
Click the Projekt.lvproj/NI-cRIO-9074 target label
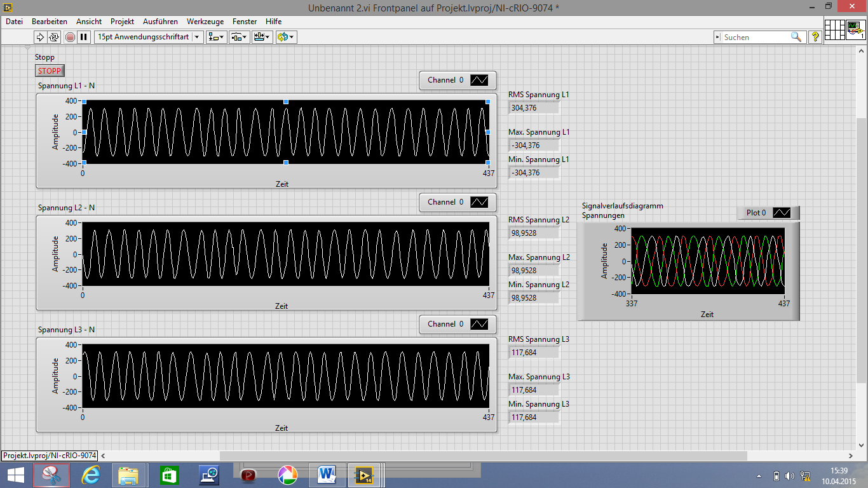tap(50, 456)
